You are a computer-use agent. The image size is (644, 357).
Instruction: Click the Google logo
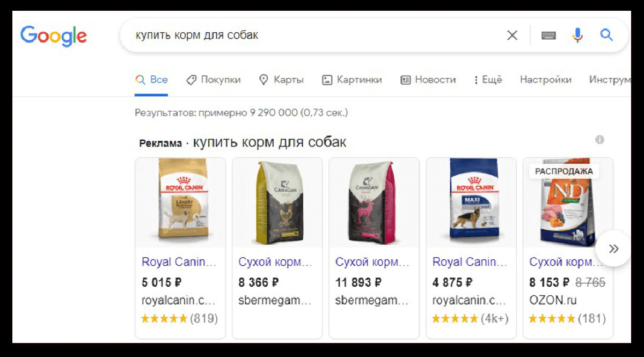(54, 36)
